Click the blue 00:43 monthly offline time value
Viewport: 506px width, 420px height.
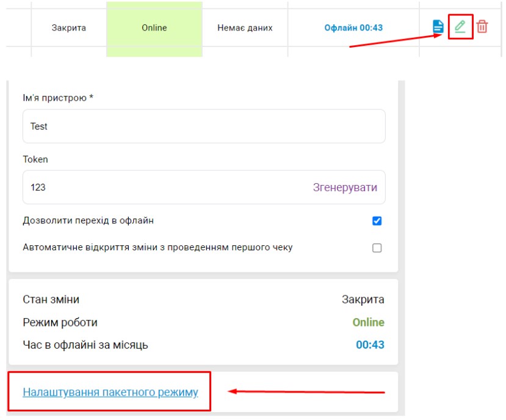click(x=370, y=345)
